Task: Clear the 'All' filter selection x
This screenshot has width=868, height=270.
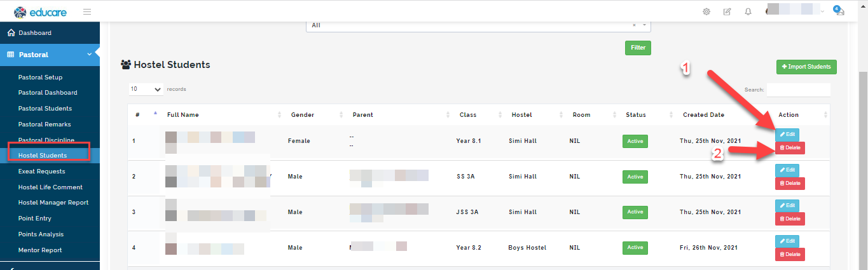Action: tap(634, 25)
